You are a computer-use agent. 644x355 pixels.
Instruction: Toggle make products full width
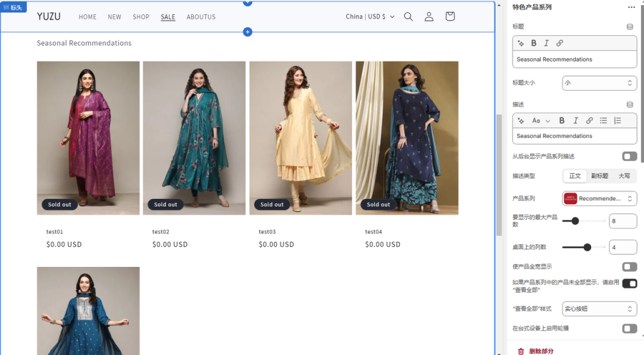(629, 267)
